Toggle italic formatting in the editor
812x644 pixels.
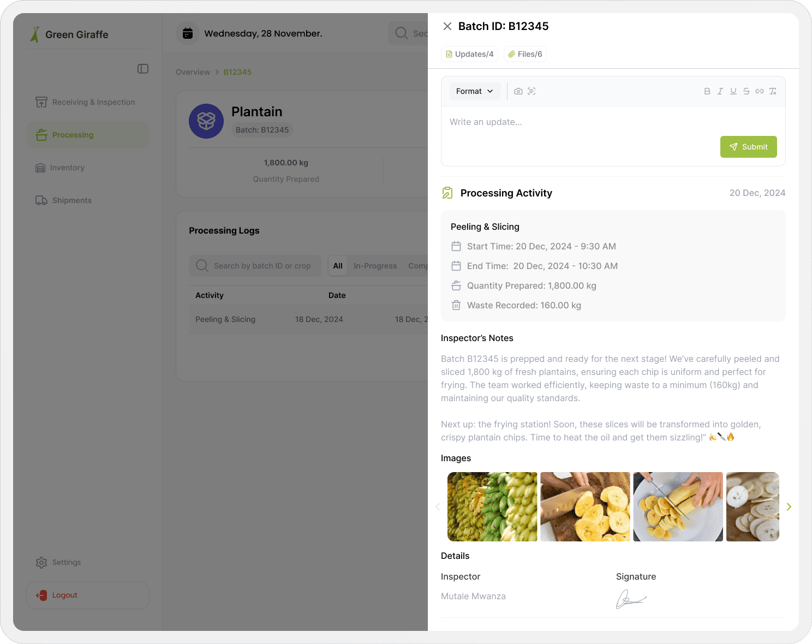coord(720,91)
